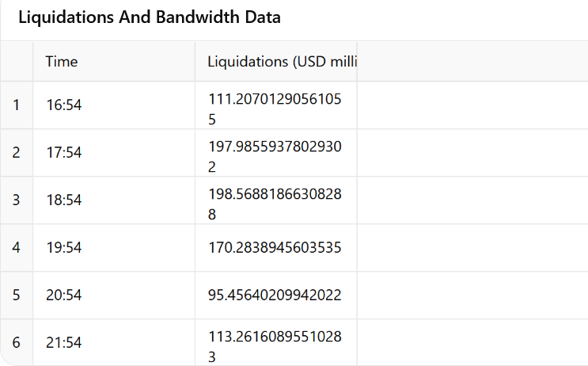Viewport: 588px width, 366px height.
Task: Select the cell with value 170.2838945603535
Action: click(x=276, y=248)
